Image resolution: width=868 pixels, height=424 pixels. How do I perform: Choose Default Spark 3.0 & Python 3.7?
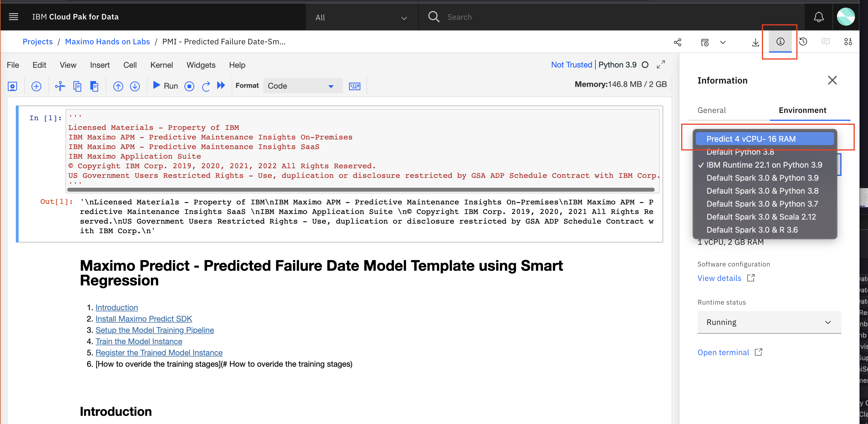(765, 204)
